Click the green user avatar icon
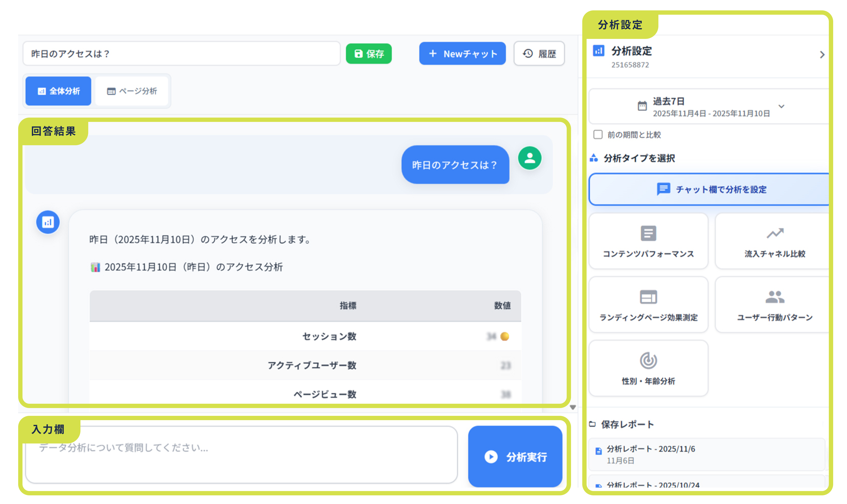The width and height of the screenshot is (847, 504). (x=529, y=158)
